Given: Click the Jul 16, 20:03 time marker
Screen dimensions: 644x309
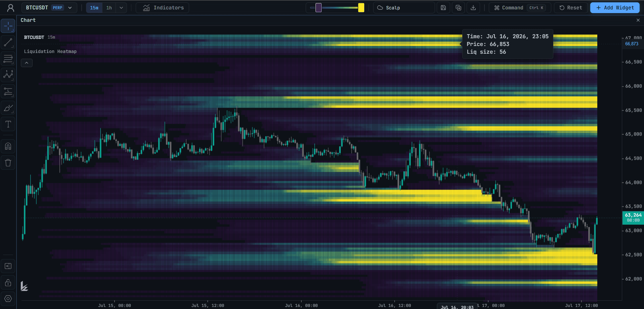Looking at the screenshot, I should click(457, 307).
